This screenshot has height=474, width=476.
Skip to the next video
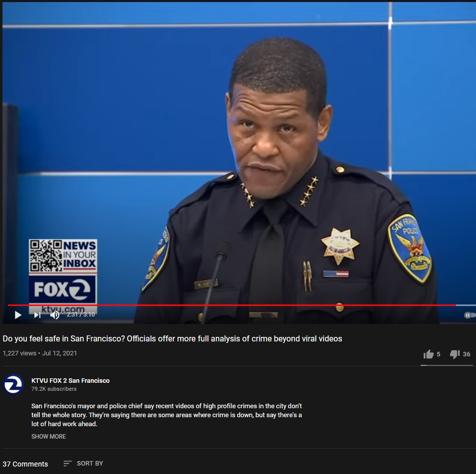37,315
